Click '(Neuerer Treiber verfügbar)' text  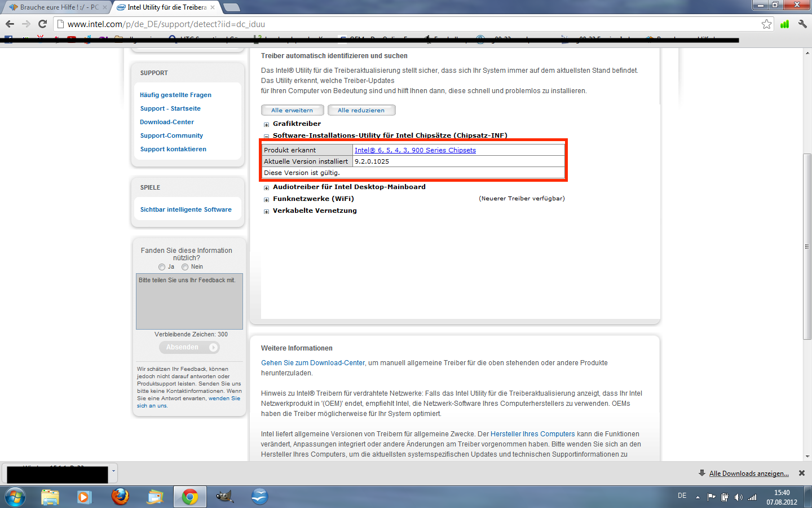click(522, 198)
